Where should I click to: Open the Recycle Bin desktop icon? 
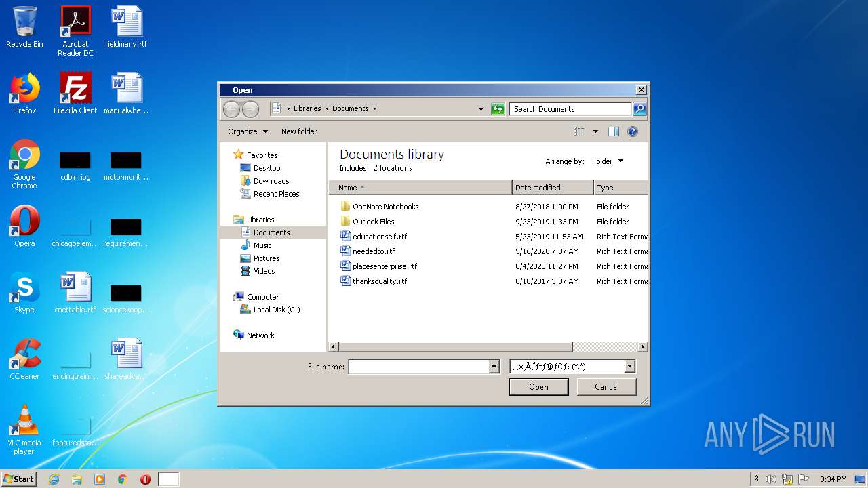pyautogui.click(x=24, y=27)
